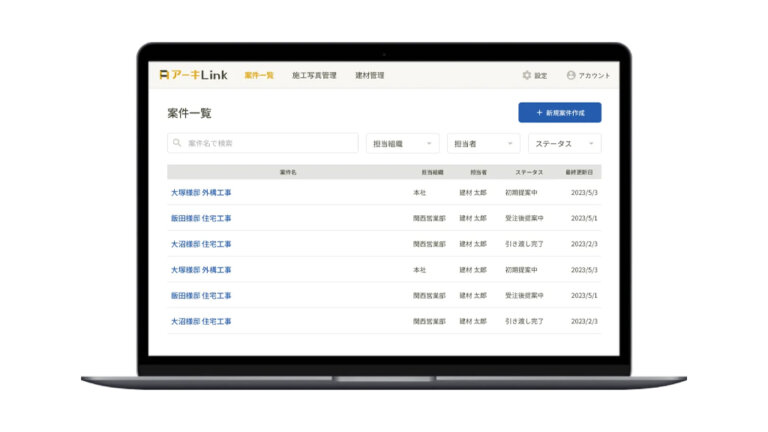Click the 案件名 column header
Image resolution: width=768 pixels, height=432 pixels.
click(x=288, y=172)
